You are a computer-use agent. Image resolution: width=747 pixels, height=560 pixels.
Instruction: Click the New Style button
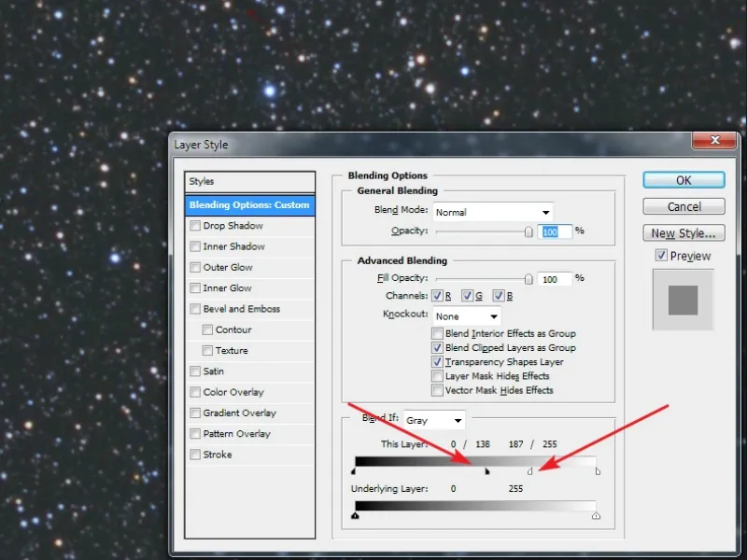tap(684, 233)
